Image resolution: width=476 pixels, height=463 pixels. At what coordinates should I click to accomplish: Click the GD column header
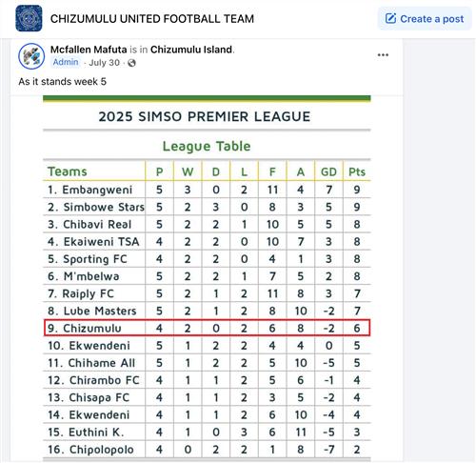tap(328, 171)
